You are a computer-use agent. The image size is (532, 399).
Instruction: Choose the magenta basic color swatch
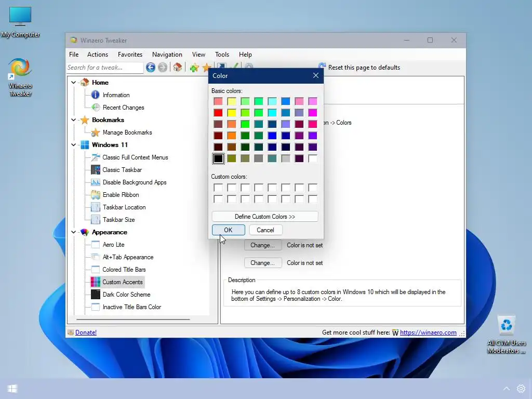[313, 113]
